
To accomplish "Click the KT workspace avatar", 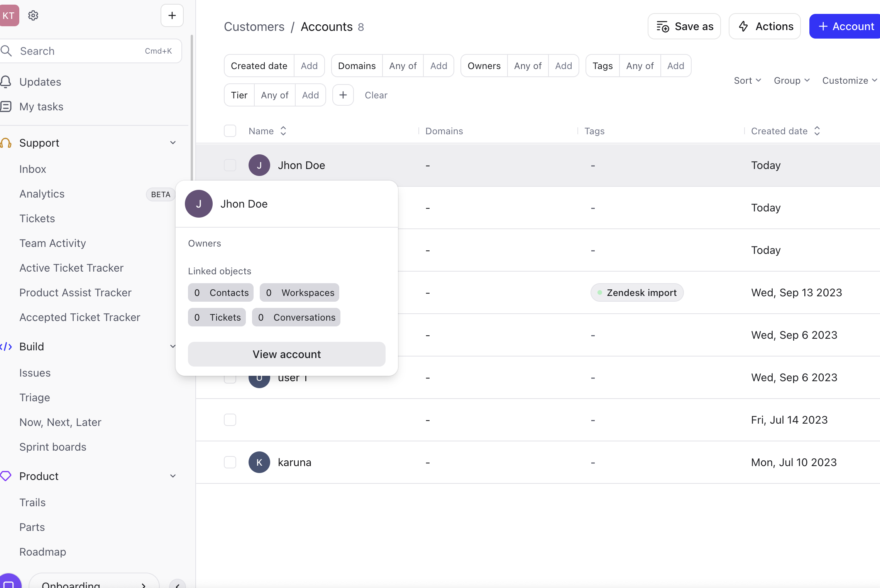I will tap(9, 15).
